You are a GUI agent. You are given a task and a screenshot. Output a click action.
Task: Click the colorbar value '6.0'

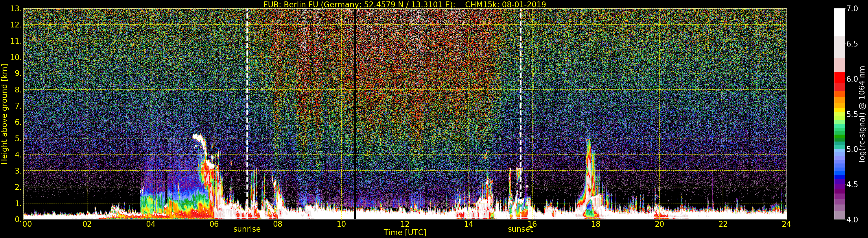852,79
